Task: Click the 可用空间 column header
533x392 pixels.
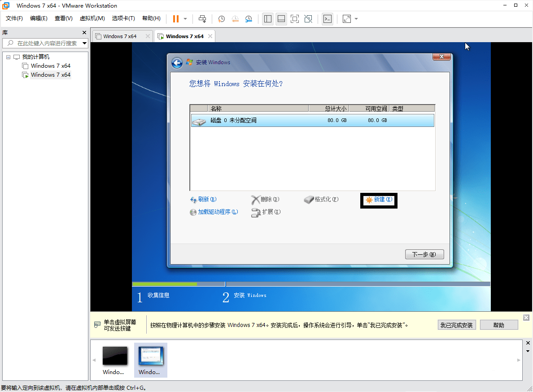Action: tap(369, 109)
